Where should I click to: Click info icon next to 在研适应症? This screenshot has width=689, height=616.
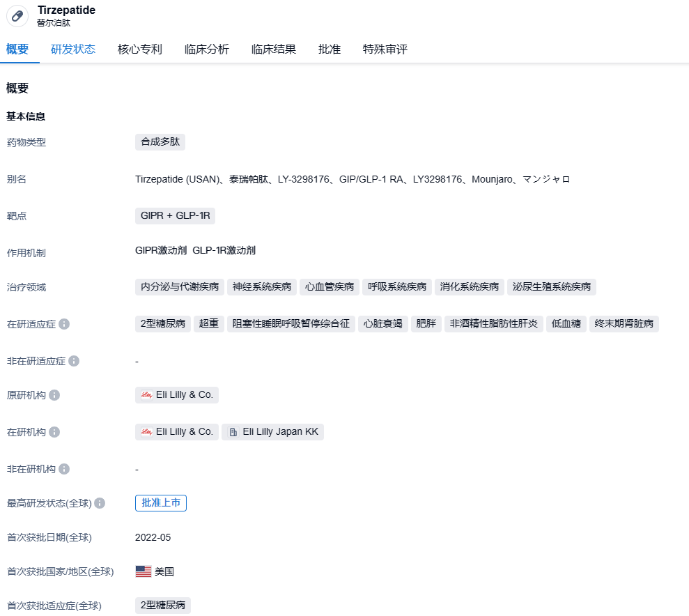click(64, 324)
